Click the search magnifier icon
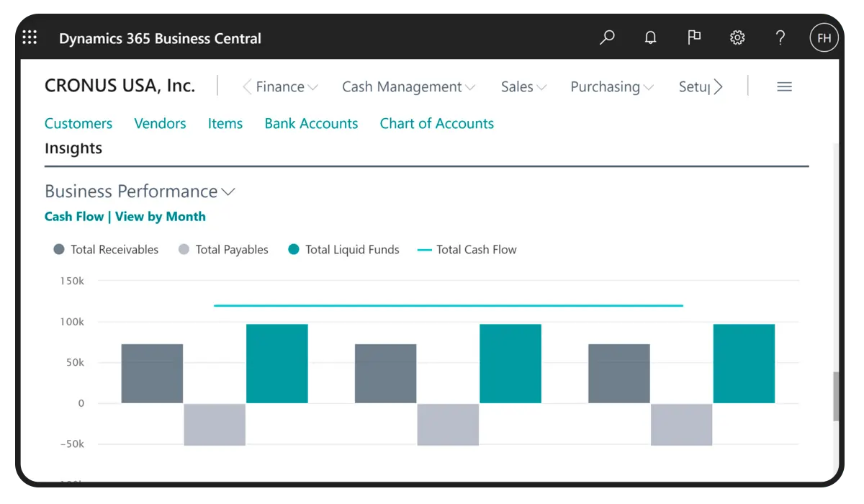Image resolution: width=864 pixels, height=504 pixels. (607, 37)
